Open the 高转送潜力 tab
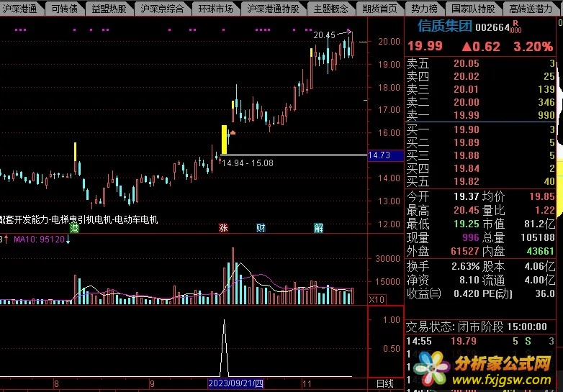Viewport: 563px width, 392px height. (x=531, y=8)
